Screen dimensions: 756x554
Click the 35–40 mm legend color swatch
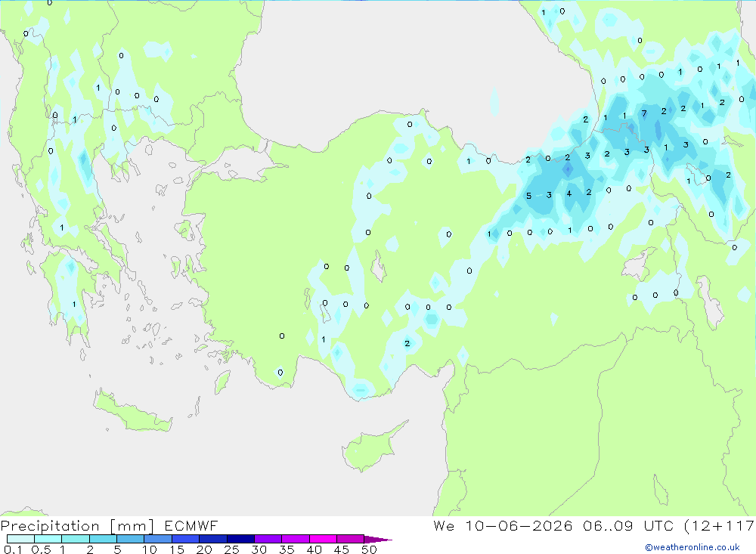(x=296, y=539)
